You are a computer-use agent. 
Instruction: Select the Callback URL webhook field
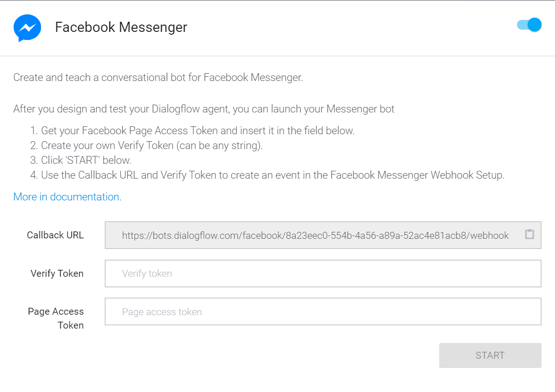tap(315, 235)
